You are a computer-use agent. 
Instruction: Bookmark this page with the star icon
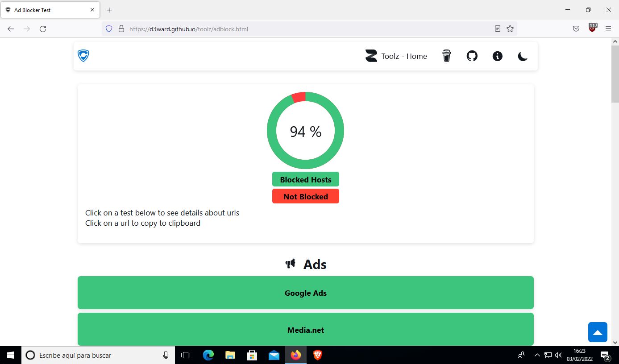point(510,29)
